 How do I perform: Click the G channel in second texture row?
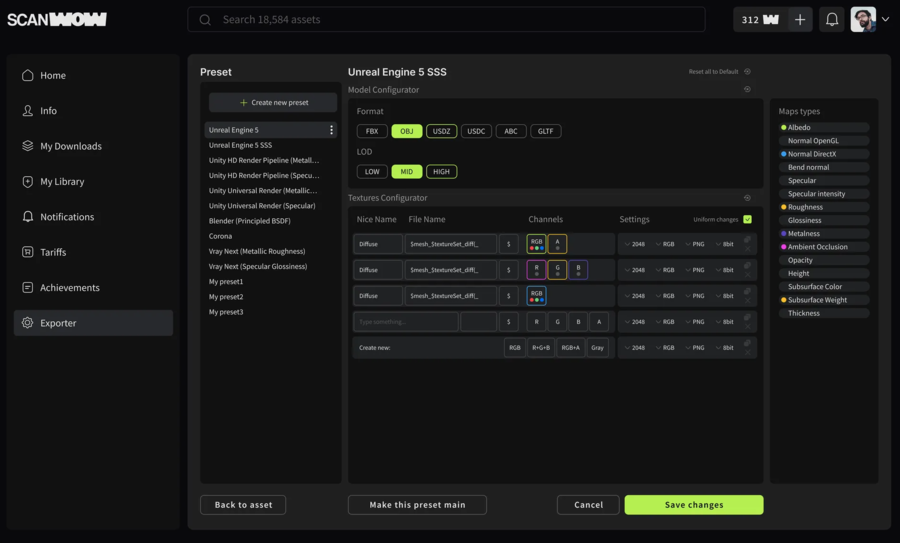(x=557, y=270)
